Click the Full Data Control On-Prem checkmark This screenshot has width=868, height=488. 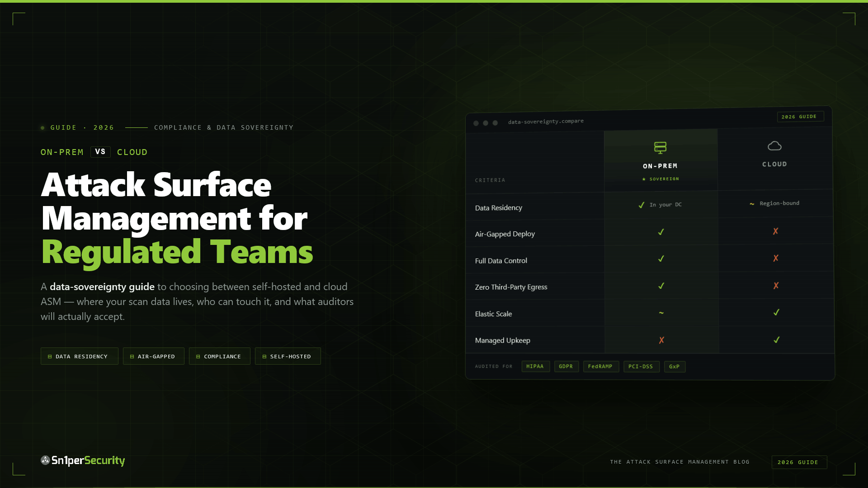[661, 259]
